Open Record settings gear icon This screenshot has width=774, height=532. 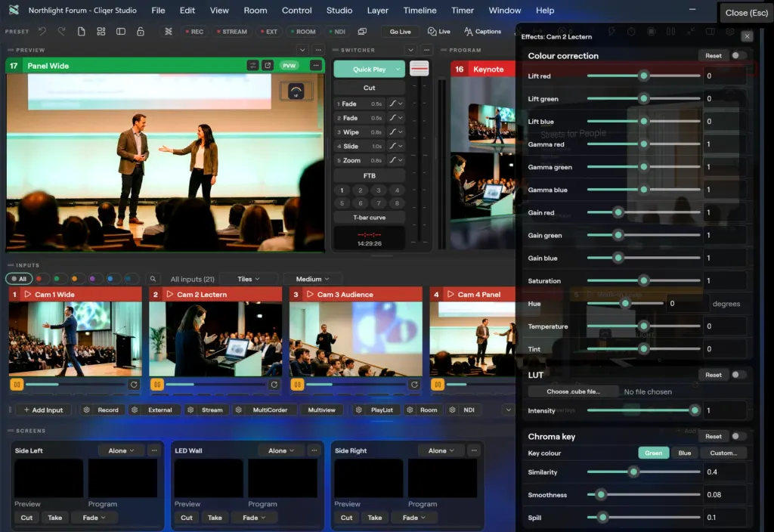click(86, 410)
